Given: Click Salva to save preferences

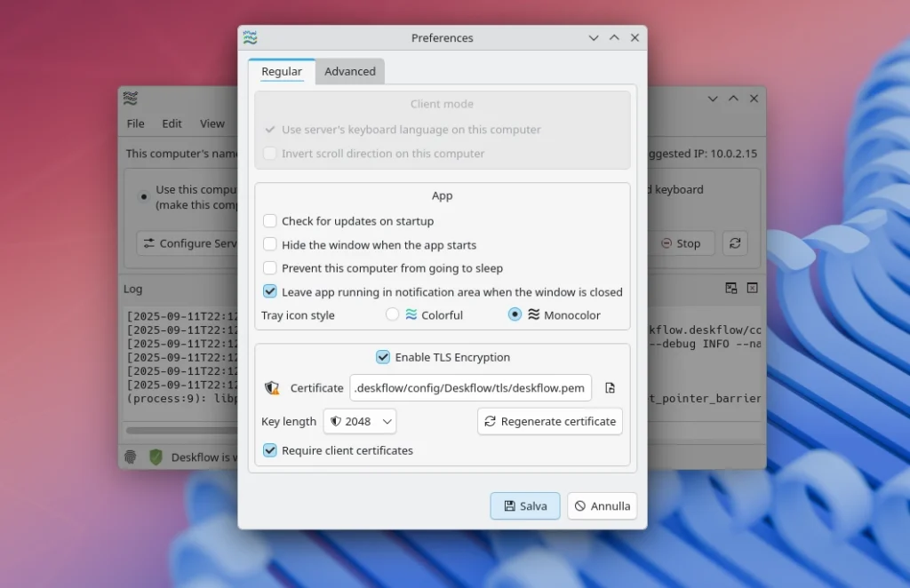Looking at the screenshot, I should tap(524, 505).
